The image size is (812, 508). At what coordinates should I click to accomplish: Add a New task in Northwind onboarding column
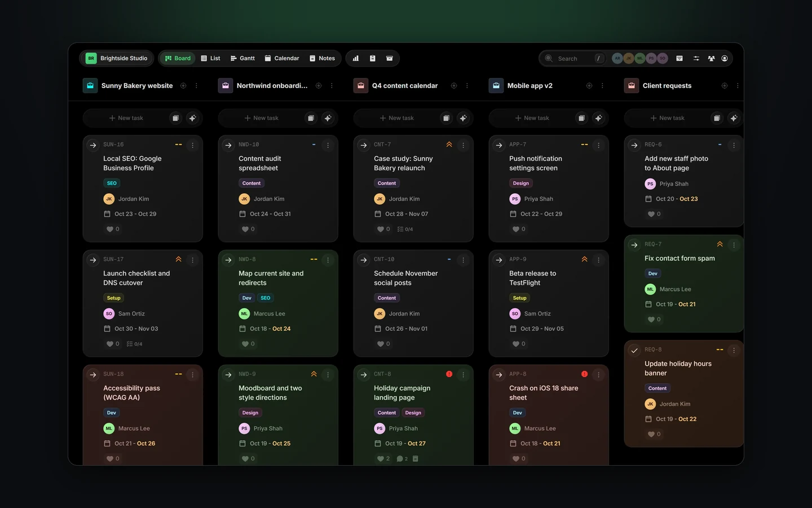pos(261,118)
